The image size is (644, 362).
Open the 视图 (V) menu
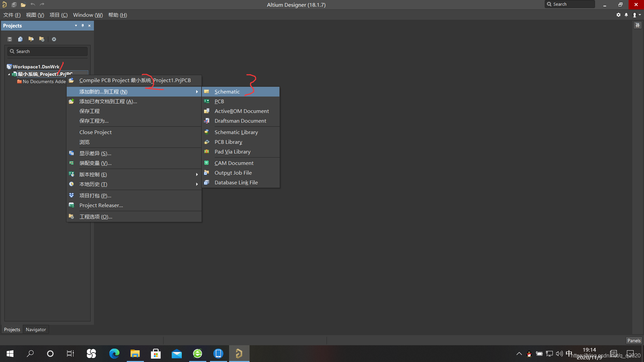[x=35, y=15]
